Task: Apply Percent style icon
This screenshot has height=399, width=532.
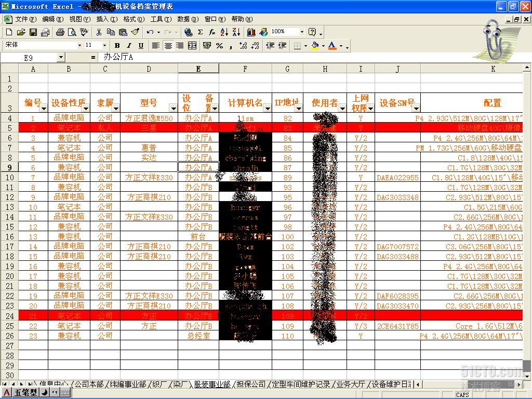Action: (x=219, y=46)
